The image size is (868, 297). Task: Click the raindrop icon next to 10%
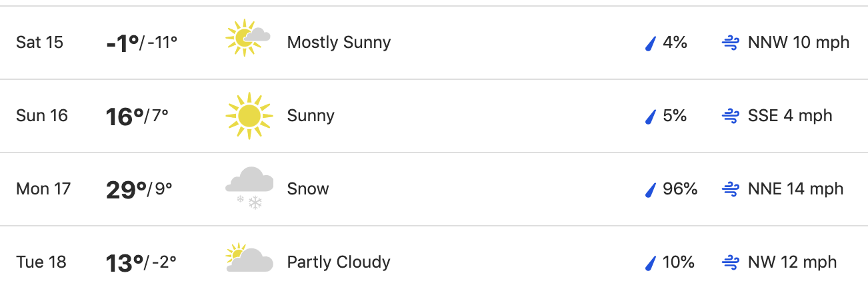[x=650, y=263]
